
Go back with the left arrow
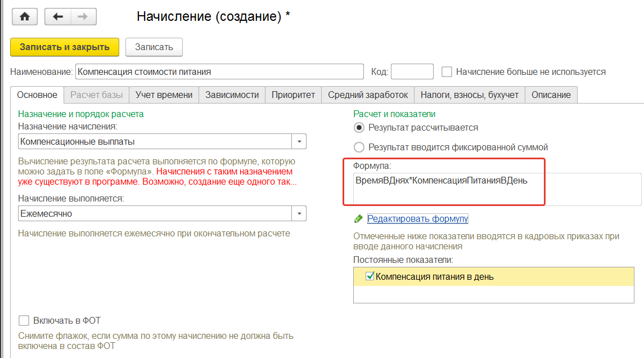57,16
